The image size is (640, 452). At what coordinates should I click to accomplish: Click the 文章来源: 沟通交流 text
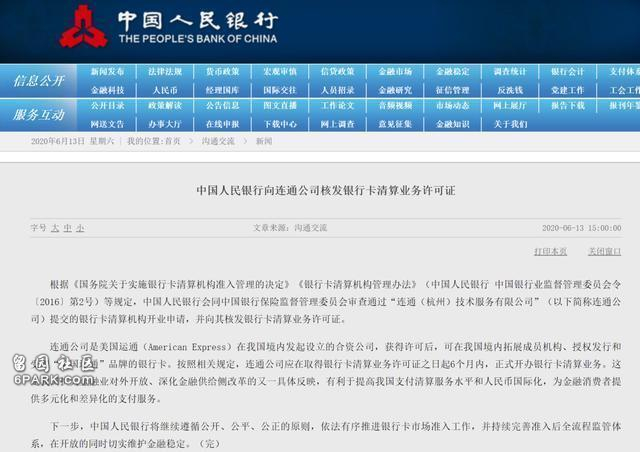coord(290,228)
